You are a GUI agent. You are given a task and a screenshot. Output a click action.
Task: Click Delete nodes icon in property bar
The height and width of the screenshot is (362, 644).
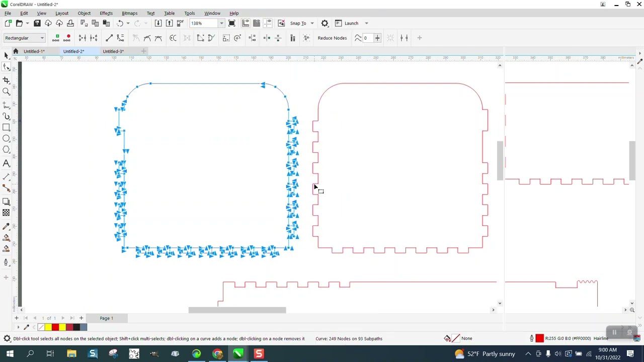tap(67, 38)
